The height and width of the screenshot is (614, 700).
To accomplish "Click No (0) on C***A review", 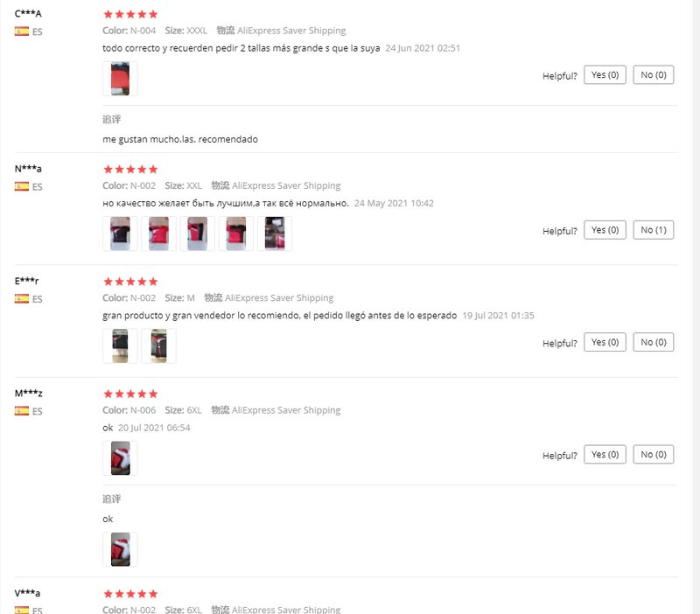I will tap(654, 75).
